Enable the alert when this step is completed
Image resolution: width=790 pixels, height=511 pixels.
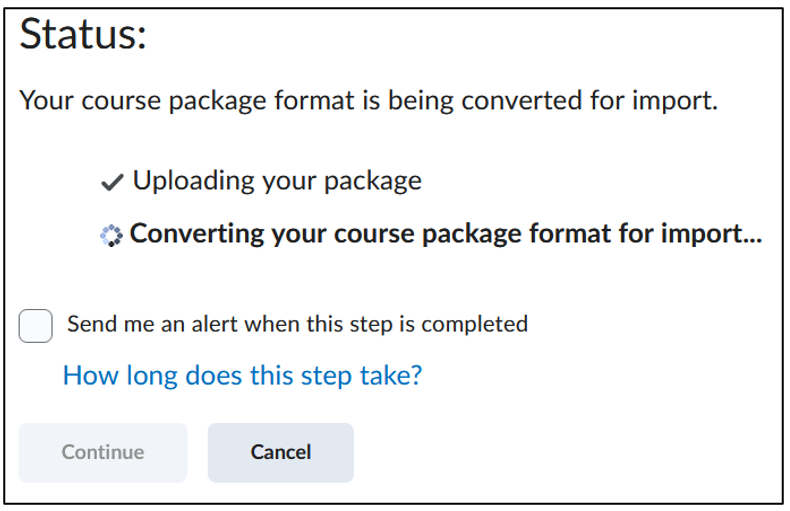click(x=35, y=326)
